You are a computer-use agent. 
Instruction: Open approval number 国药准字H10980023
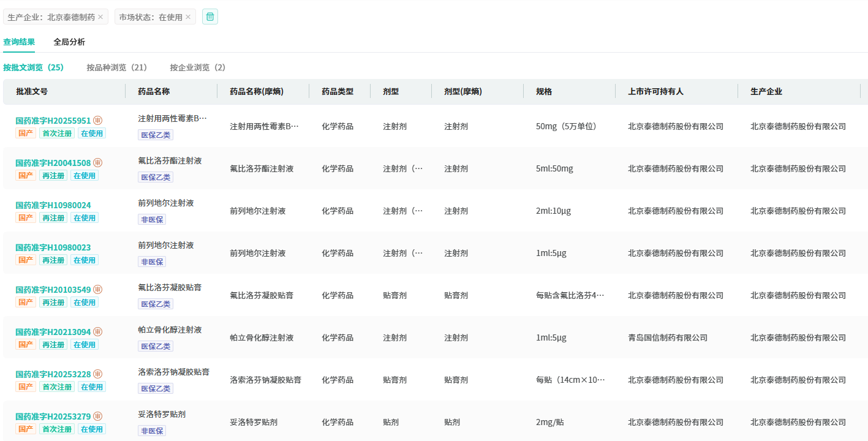pos(53,247)
